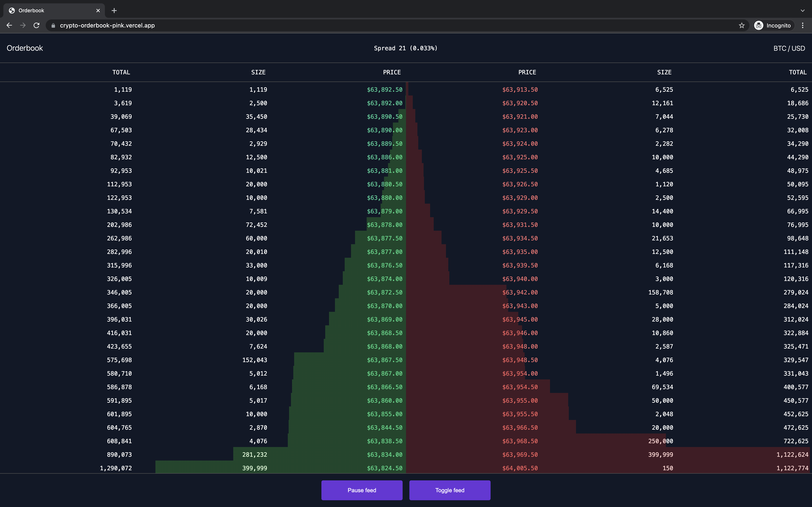View site info via the lock icon

pyautogui.click(x=53, y=26)
